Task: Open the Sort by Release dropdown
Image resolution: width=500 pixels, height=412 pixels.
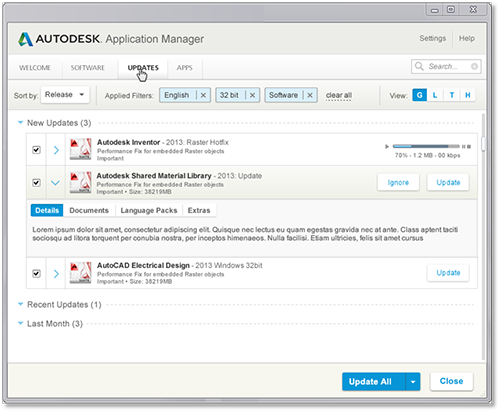Action: pyautogui.click(x=65, y=95)
